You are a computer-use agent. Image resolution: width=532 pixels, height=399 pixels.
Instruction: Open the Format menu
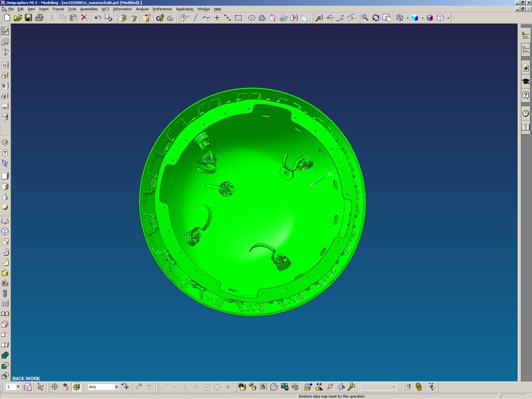[x=58, y=9]
